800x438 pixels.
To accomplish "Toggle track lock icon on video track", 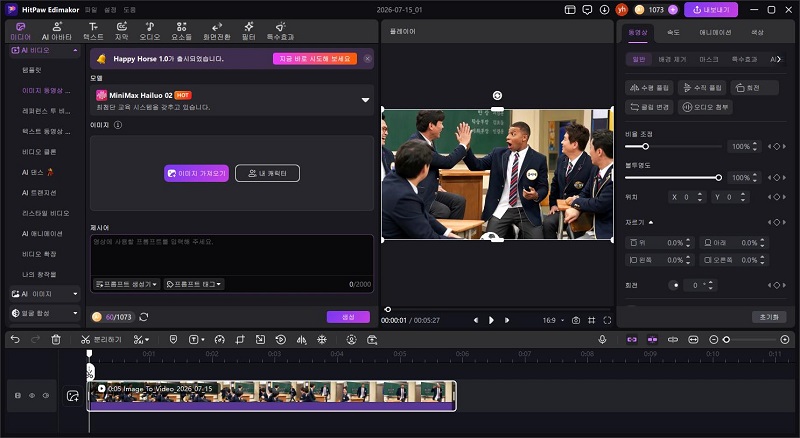I will 18,395.
